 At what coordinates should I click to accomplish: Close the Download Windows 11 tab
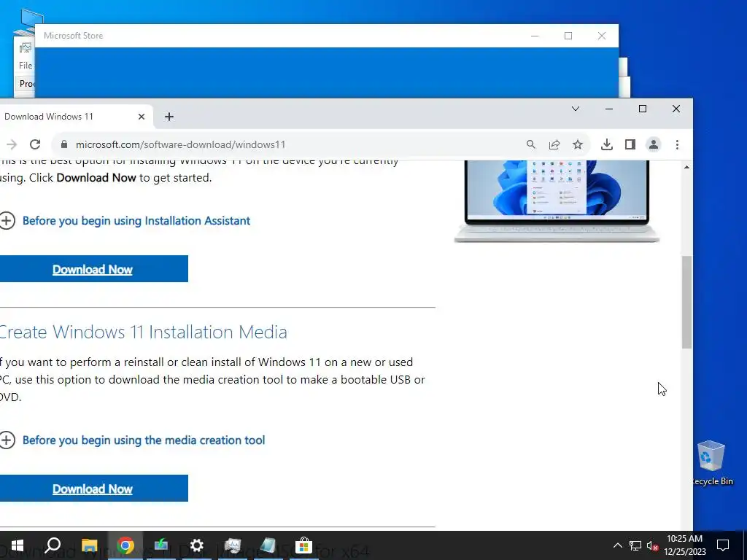141,117
